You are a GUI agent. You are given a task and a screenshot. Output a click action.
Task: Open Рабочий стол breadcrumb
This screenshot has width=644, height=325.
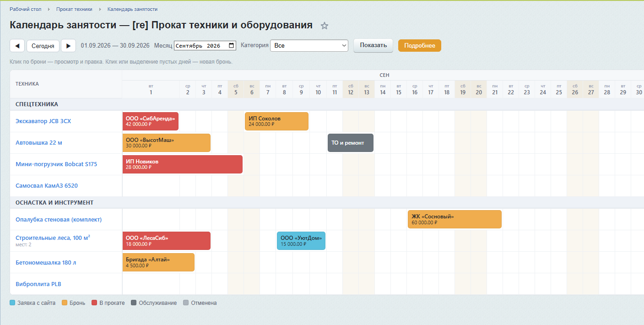tap(26, 9)
